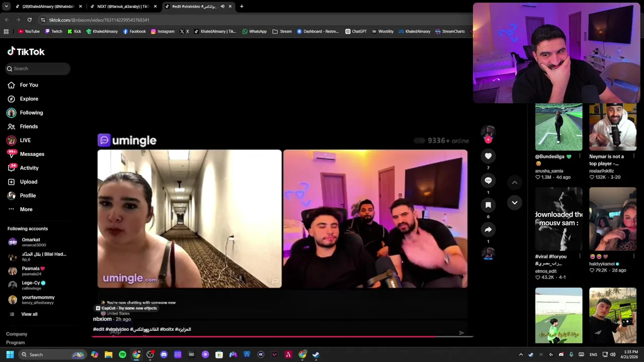This screenshot has width=644, height=362.
Task: Open Spotify from the taskbar
Action: [122, 354]
